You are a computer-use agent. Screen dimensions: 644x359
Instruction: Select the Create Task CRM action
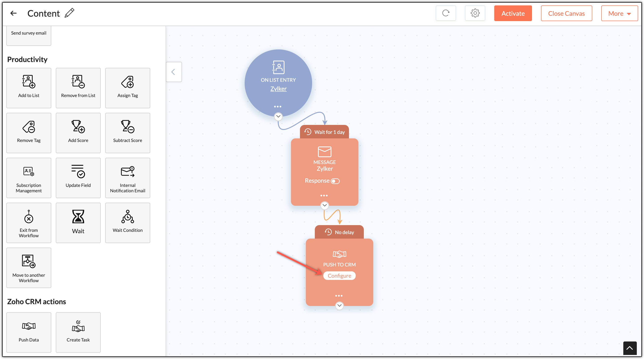[x=78, y=332]
